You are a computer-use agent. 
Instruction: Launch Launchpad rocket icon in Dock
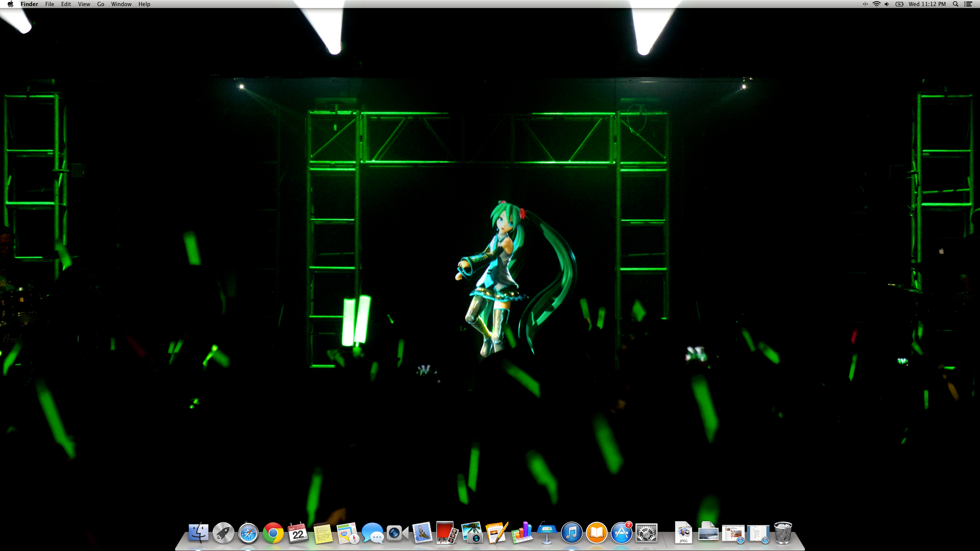[x=223, y=533]
